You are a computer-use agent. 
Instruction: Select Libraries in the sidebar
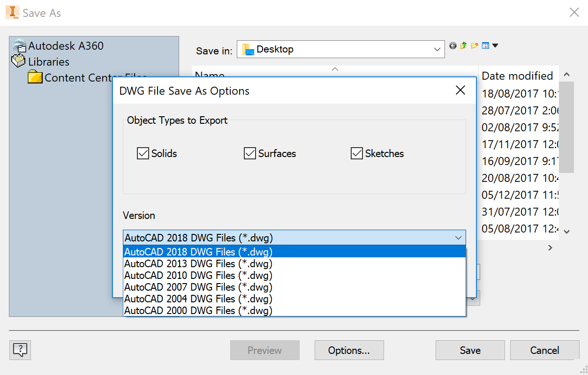[x=40, y=62]
